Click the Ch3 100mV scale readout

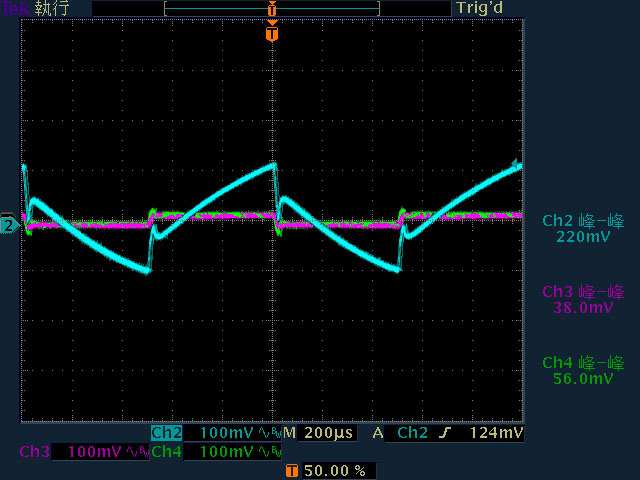click(x=94, y=451)
